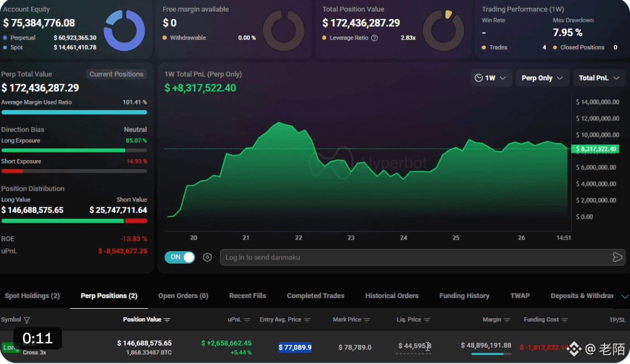Switch to Recent Fills tab
630x364 pixels.
click(x=247, y=296)
